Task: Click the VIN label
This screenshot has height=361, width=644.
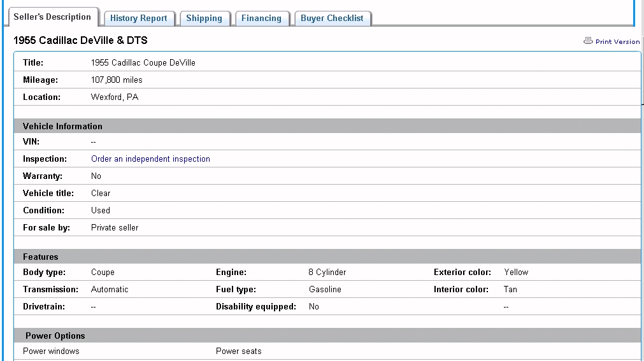Action: [31, 142]
